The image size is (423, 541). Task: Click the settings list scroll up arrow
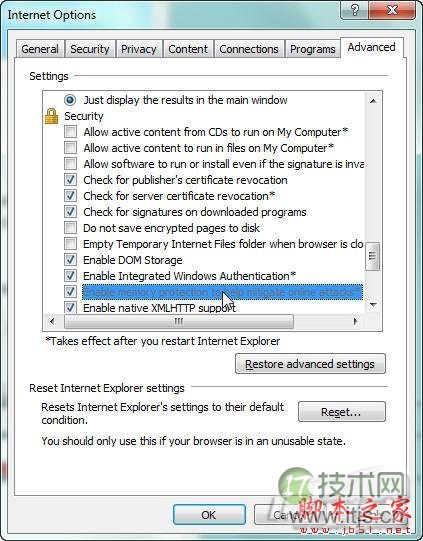pos(373,101)
